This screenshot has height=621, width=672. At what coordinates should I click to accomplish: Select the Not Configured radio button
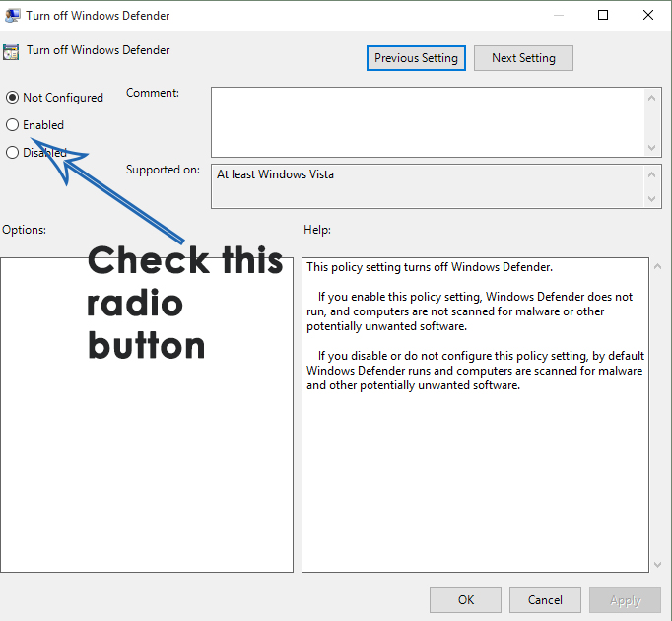13,98
